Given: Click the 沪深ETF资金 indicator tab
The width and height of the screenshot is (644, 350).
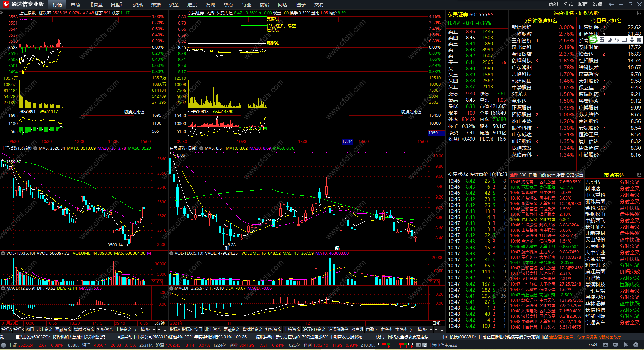Looking at the screenshot, I should [314, 330].
